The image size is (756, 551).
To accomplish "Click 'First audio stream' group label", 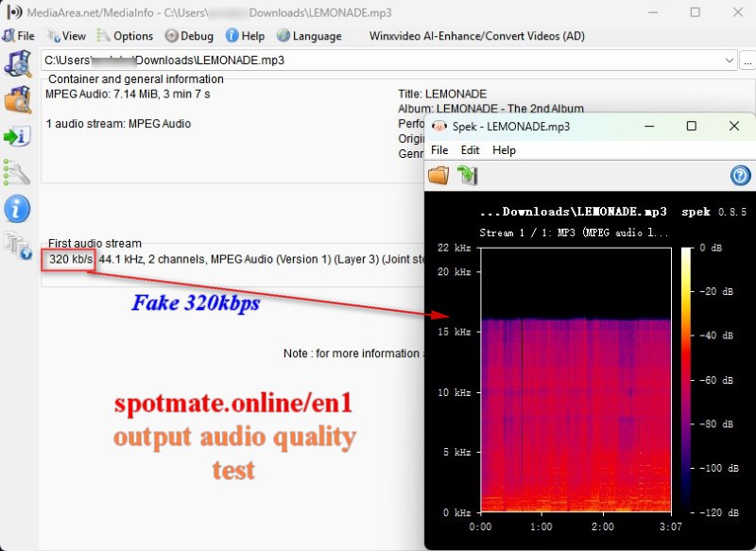I will 95,244.
